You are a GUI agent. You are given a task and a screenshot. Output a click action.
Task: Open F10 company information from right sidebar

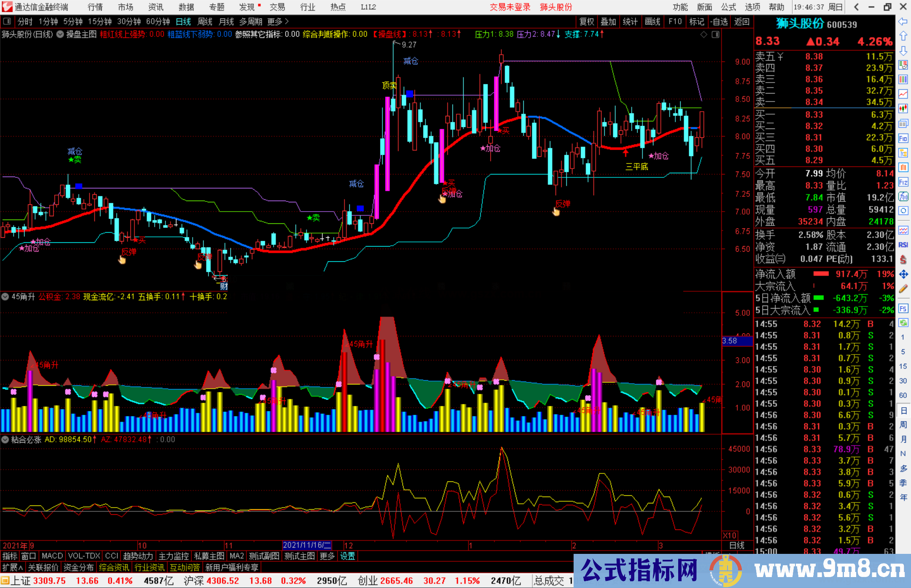click(x=903, y=137)
